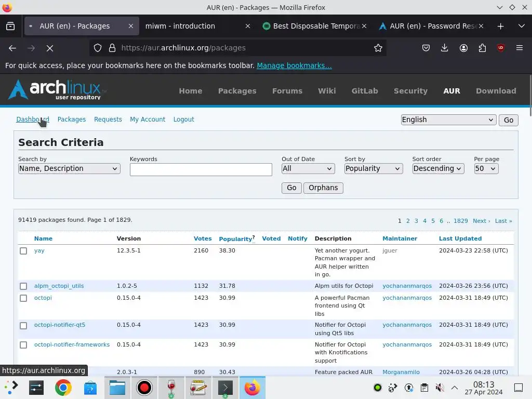Open the Requests link
Viewport: 532px width, 399px height.
click(x=108, y=119)
